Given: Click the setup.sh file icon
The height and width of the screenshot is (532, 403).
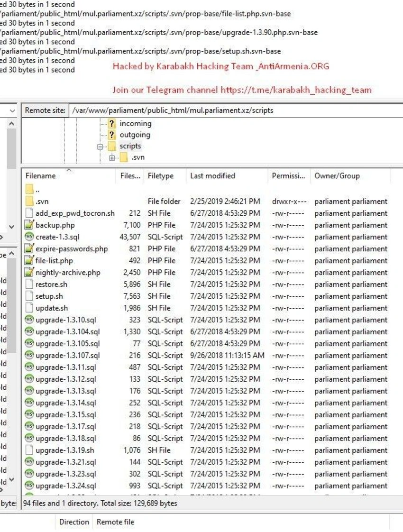Looking at the screenshot, I should click(29, 296).
